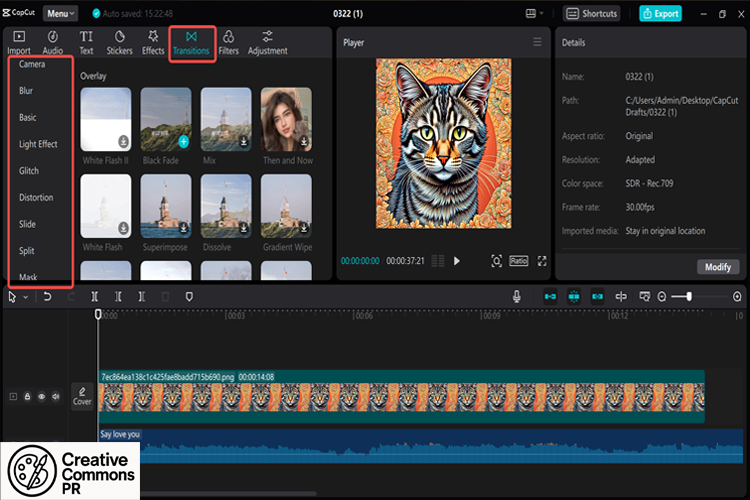The height and width of the screenshot is (500, 750).
Task: Select the Dissolve transition thumbnail
Action: point(226,206)
